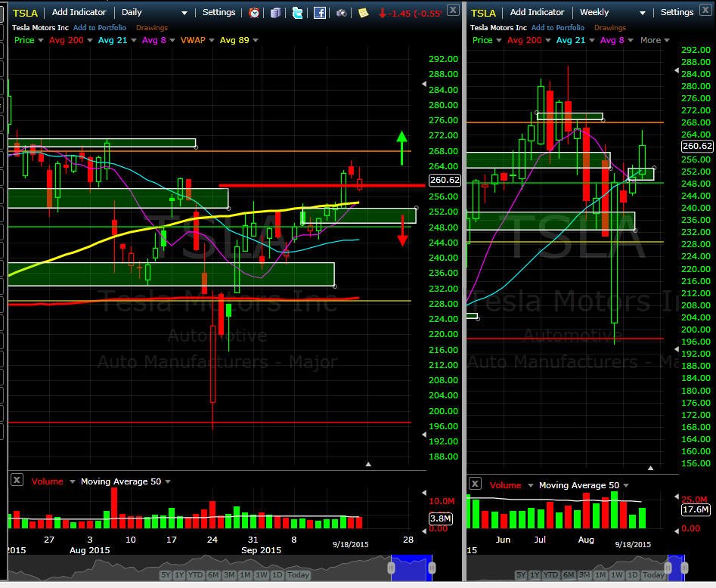The width and height of the screenshot is (716, 588).
Task: Expand the VWAP indicator dropdown
Action: tap(212, 40)
